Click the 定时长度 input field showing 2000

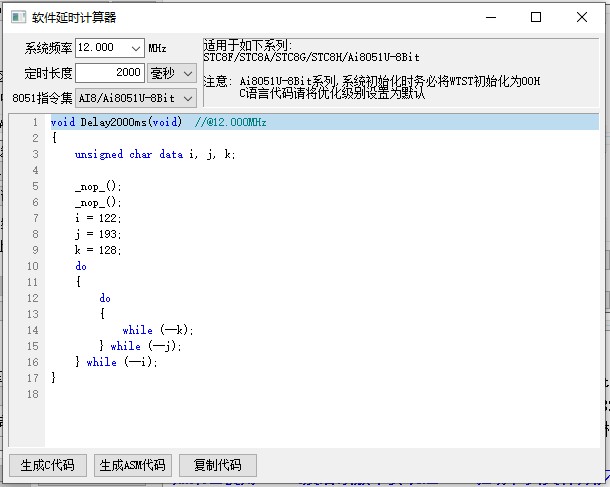[110, 73]
